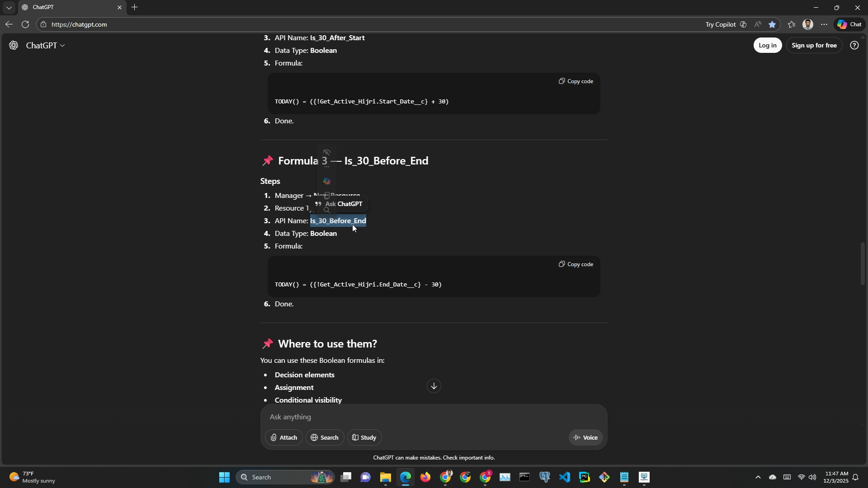Copy code of Is_30_After_Start formula

point(576,81)
